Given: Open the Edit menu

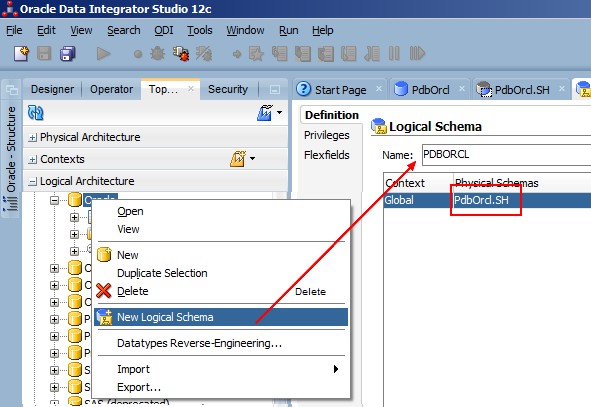Looking at the screenshot, I should coord(46,30).
